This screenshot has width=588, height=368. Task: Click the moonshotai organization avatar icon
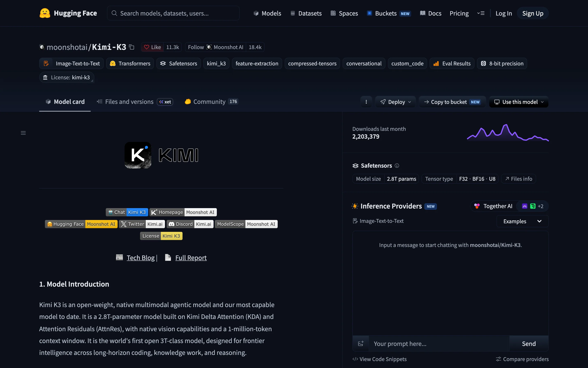point(42,47)
